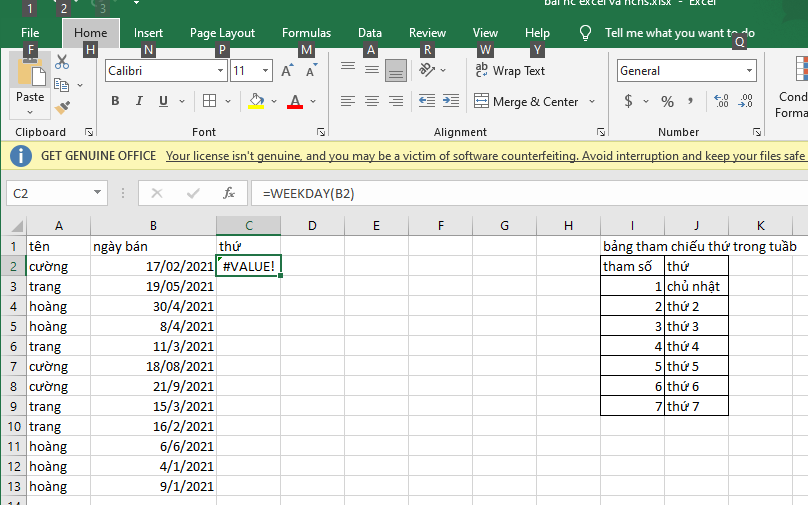Switch to the Page Layout tab
The image size is (808, 505).
click(222, 32)
